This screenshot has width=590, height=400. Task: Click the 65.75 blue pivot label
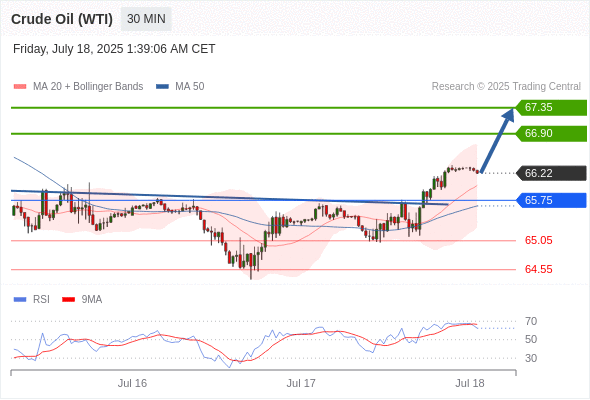pos(551,201)
